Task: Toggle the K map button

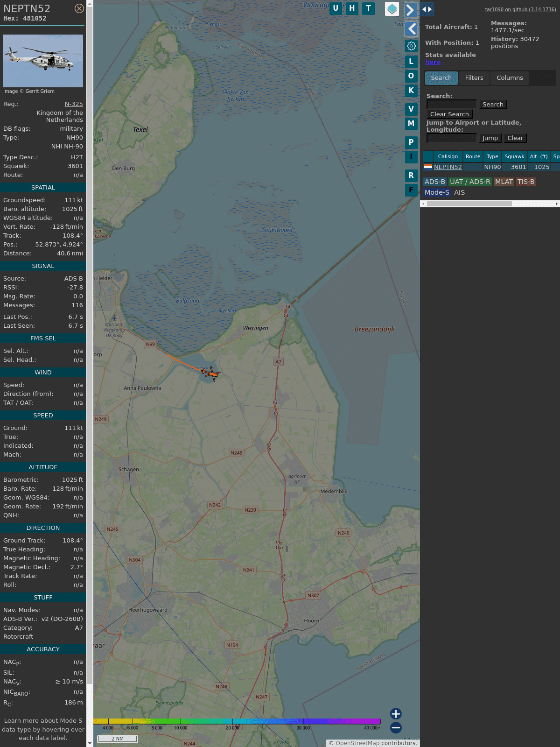Action: (411, 91)
